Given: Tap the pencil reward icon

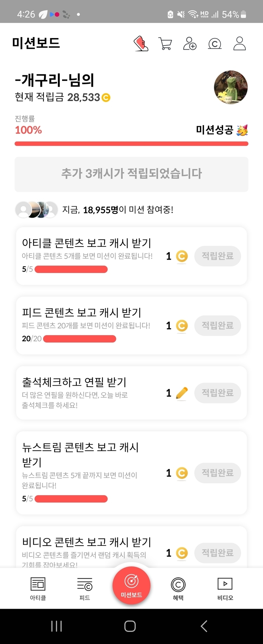Looking at the screenshot, I should coord(182,393).
